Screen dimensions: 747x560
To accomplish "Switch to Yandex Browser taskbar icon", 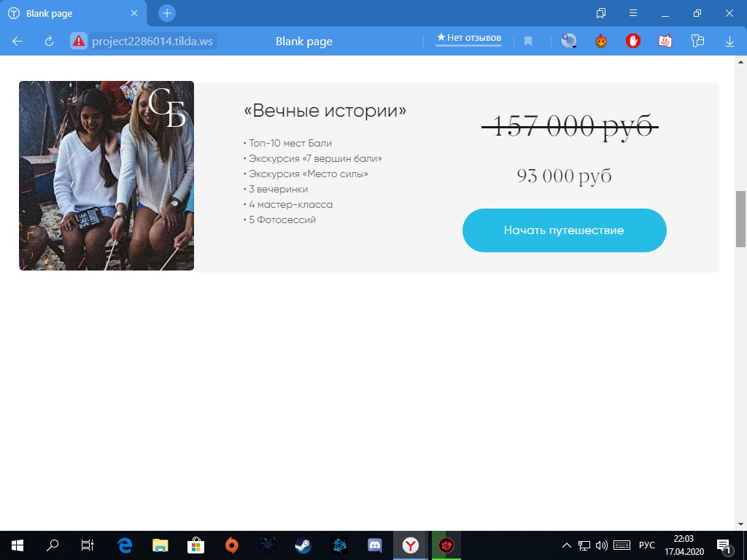I will 410,545.
